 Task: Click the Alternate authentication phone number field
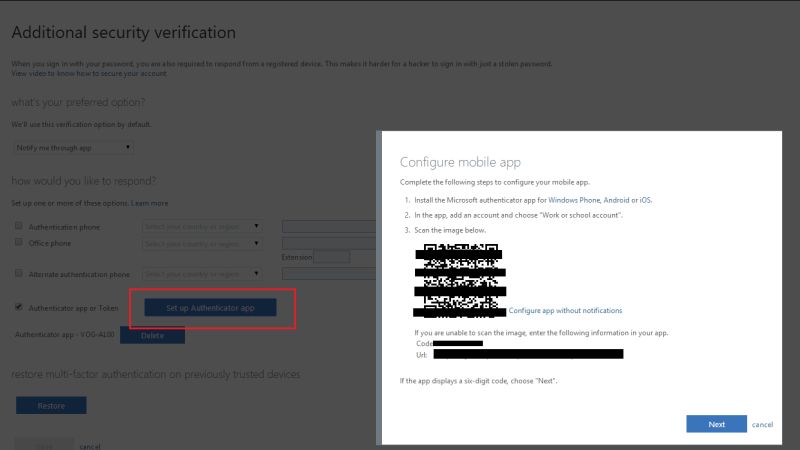pyautogui.click(x=329, y=274)
